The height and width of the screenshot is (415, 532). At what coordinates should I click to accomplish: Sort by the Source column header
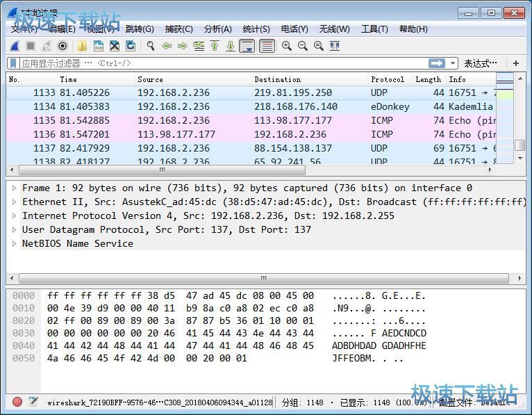(193, 79)
